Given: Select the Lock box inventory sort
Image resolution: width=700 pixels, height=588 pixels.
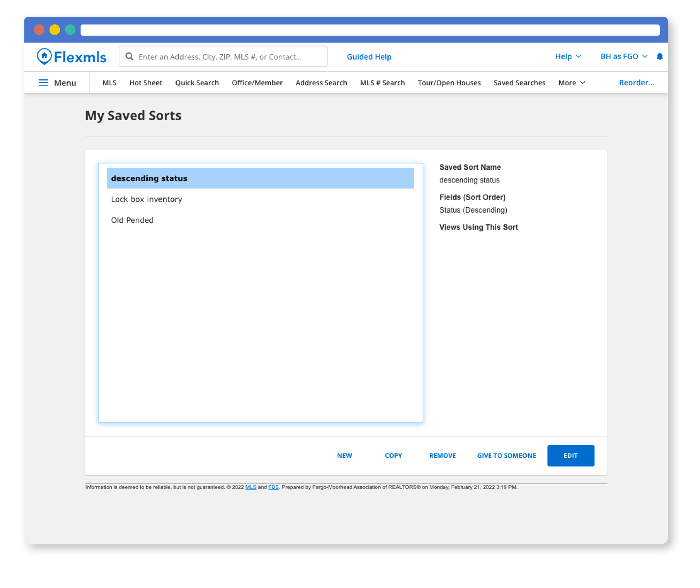Looking at the screenshot, I should 147,199.
